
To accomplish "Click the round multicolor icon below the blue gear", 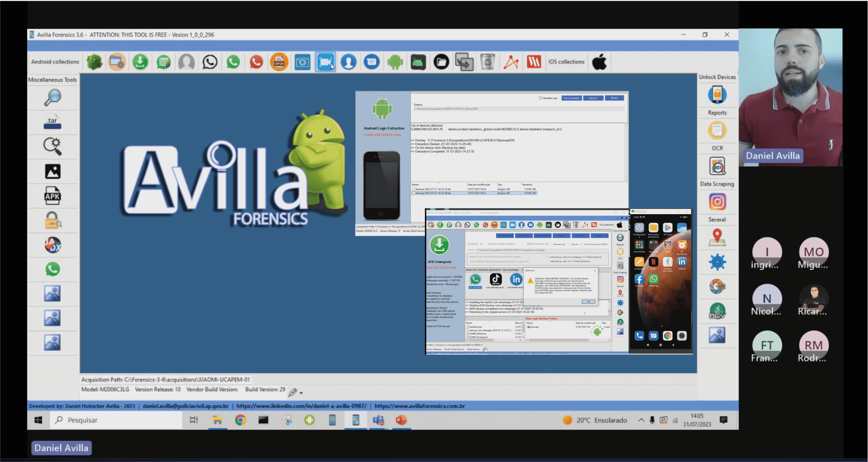I will 717,287.
